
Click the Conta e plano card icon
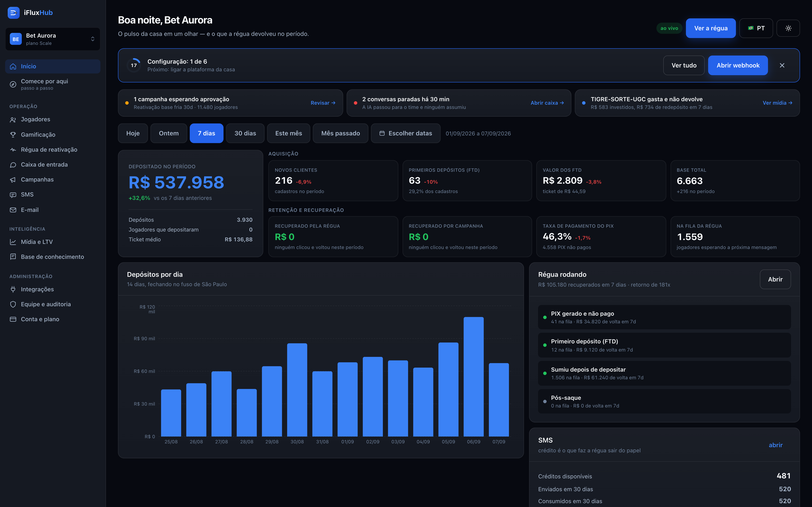pos(13,319)
